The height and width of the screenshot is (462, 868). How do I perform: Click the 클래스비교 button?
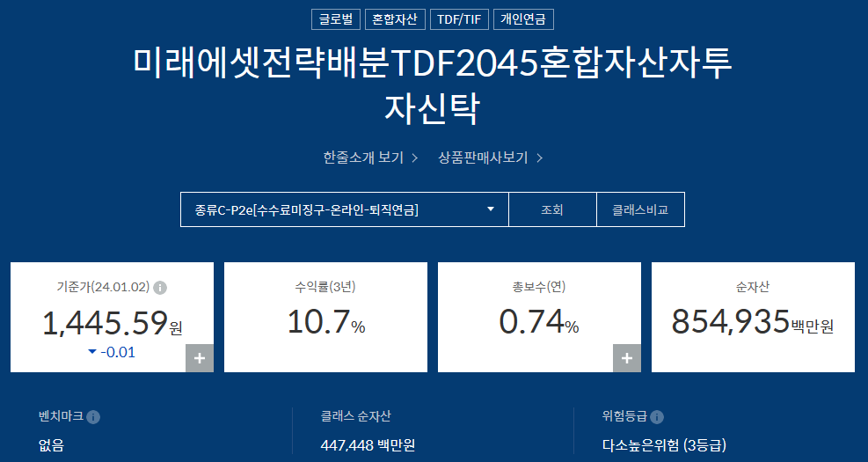pos(640,209)
